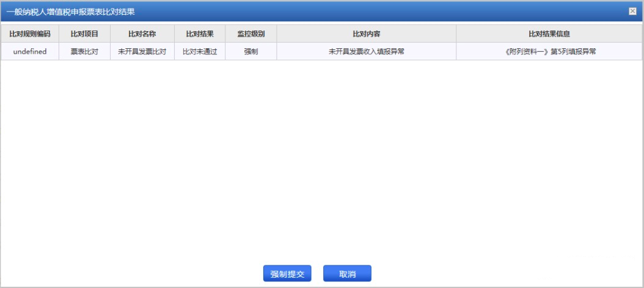Click the 未开具发票收入填报异常 cell

point(367,52)
